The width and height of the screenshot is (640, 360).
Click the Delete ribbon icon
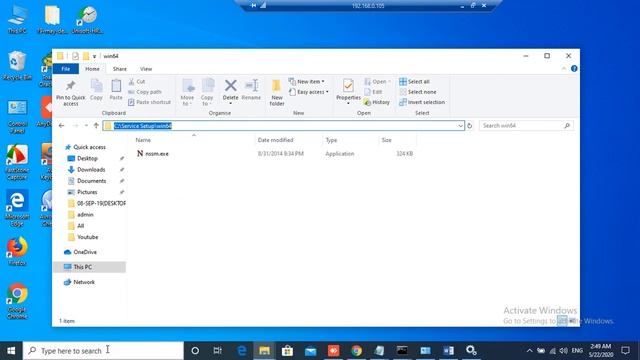click(230, 91)
